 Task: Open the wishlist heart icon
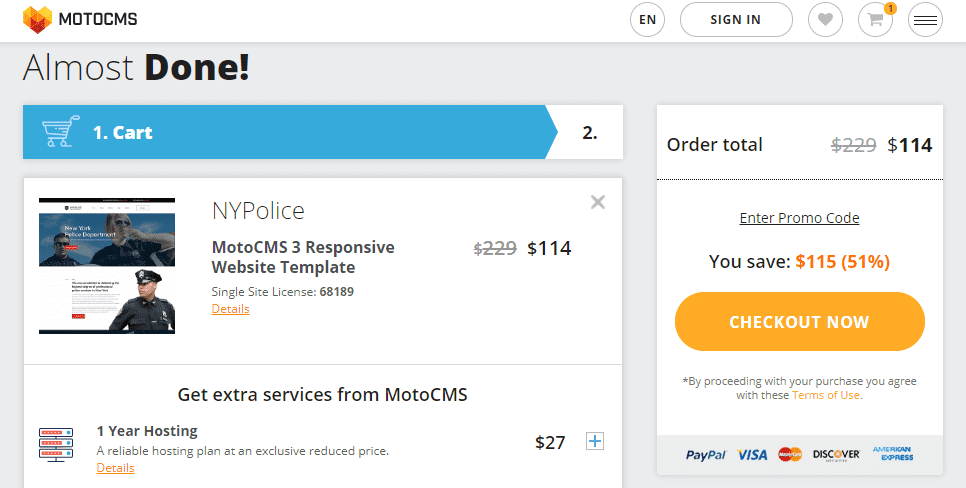(x=825, y=20)
